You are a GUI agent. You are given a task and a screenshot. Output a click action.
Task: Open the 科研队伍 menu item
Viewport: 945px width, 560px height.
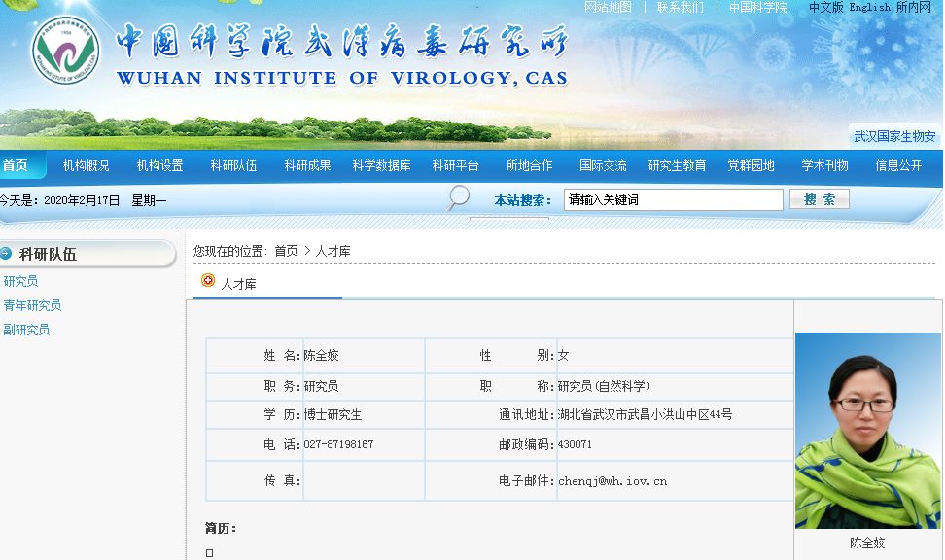[234, 166]
